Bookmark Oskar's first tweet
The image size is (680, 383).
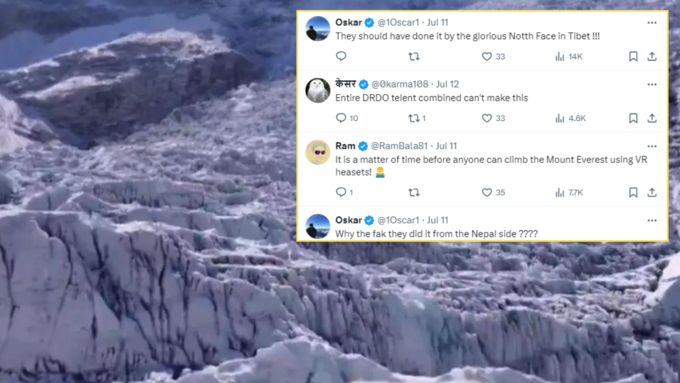click(633, 56)
